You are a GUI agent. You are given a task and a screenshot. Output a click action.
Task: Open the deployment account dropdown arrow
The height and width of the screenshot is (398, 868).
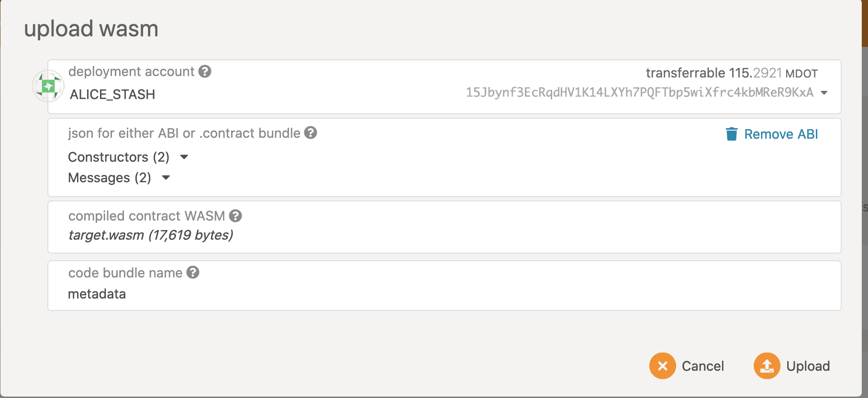click(x=824, y=93)
